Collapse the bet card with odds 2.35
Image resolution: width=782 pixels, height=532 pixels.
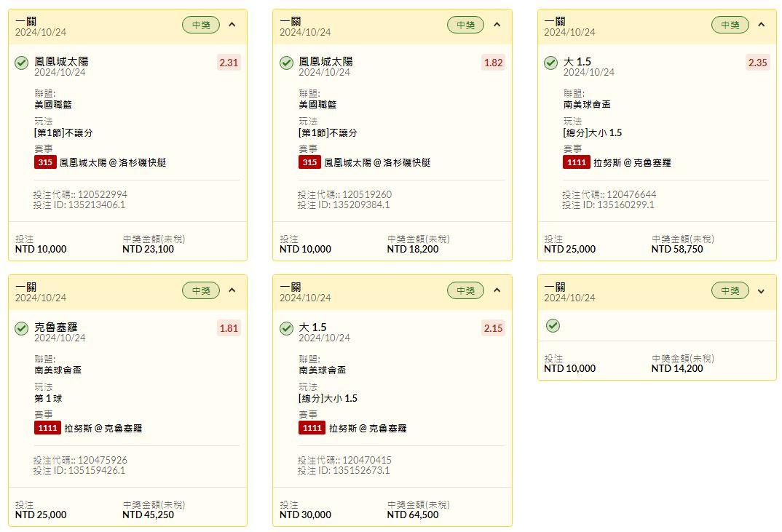coord(761,25)
